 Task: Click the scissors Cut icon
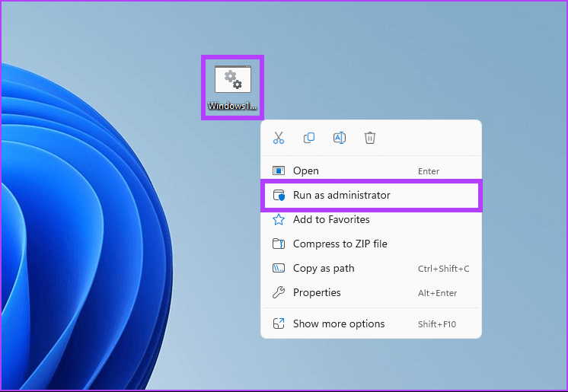coord(279,138)
